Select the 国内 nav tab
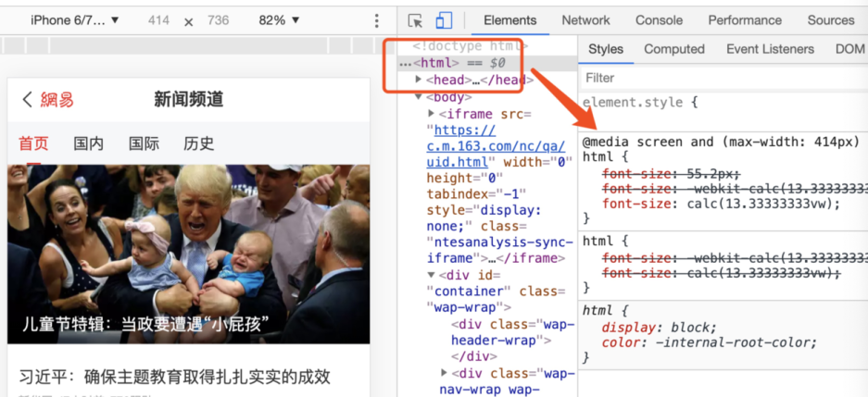This screenshot has height=397, width=868. (89, 143)
